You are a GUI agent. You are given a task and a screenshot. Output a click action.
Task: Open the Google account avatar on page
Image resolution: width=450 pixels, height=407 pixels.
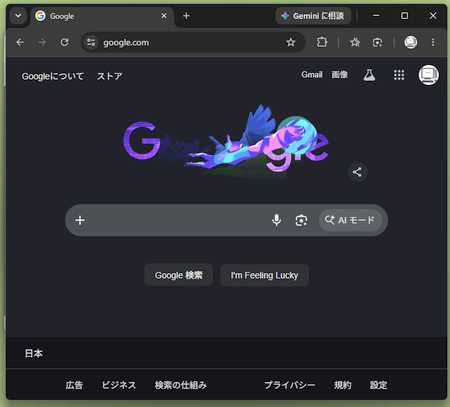click(x=429, y=75)
